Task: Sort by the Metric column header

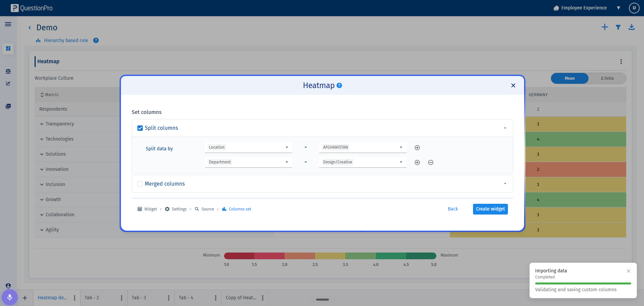Action: coord(50,95)
